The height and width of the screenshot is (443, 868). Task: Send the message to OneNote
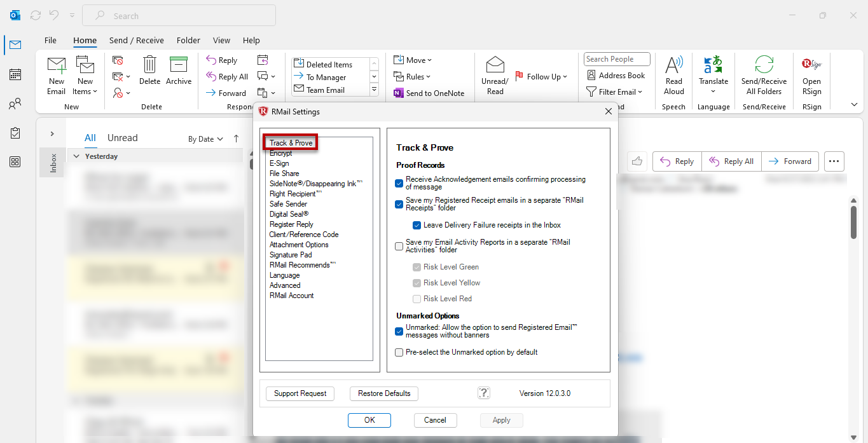pos(429,93)
